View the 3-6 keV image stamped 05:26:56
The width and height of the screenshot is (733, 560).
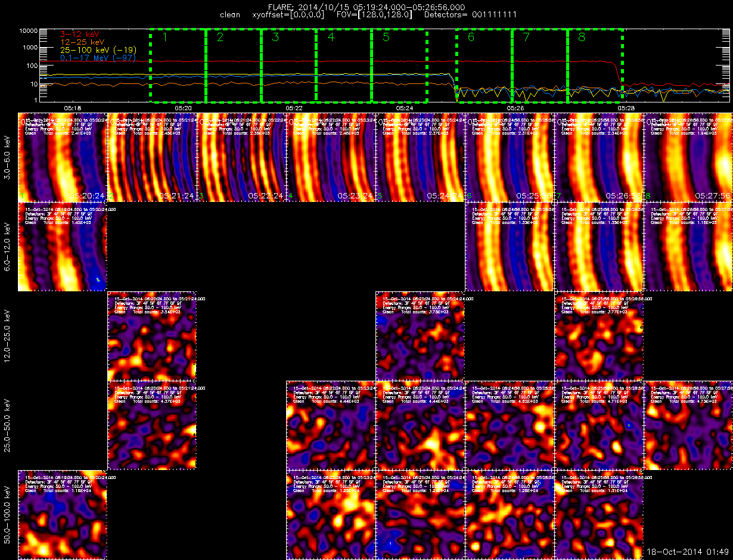pyautogui.click(x=599, y=157)
